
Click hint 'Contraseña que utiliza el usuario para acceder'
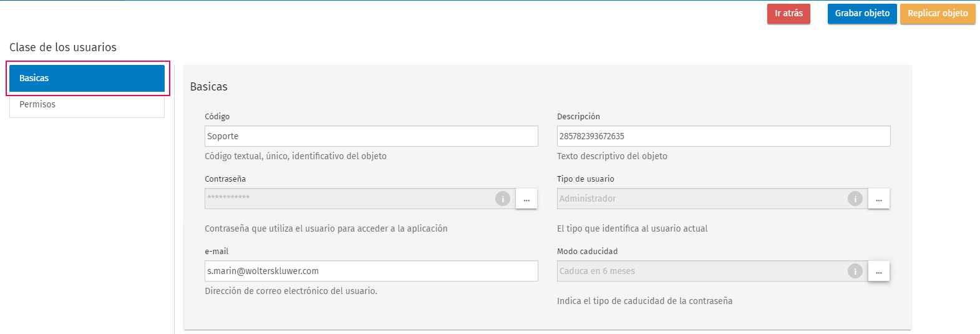point(326,228)
